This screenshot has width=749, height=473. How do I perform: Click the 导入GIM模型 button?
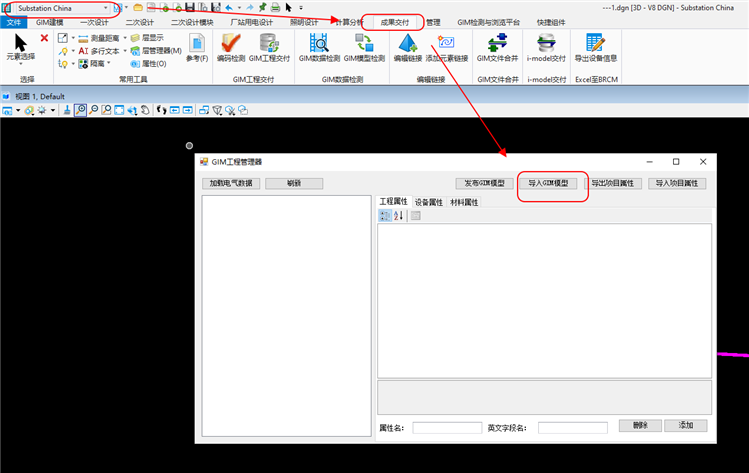[x=548, y=183]
